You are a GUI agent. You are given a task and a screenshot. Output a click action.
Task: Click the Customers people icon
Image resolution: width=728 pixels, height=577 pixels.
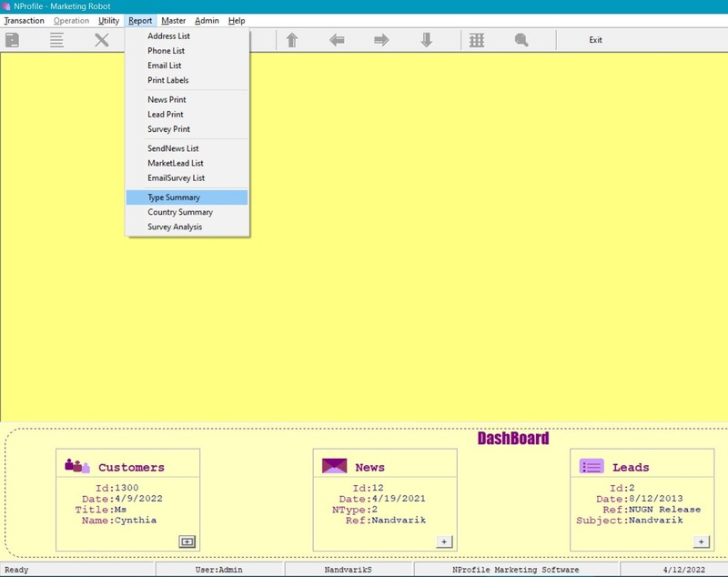(x=76, y=466)
